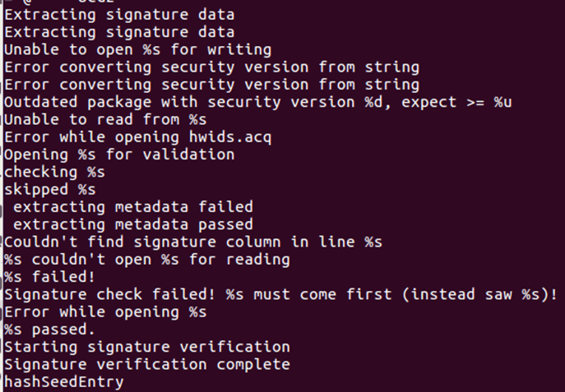Click the first 'Extracting signature data' line
The height and width of the screenshot is (392, 565).
[119, 15]
